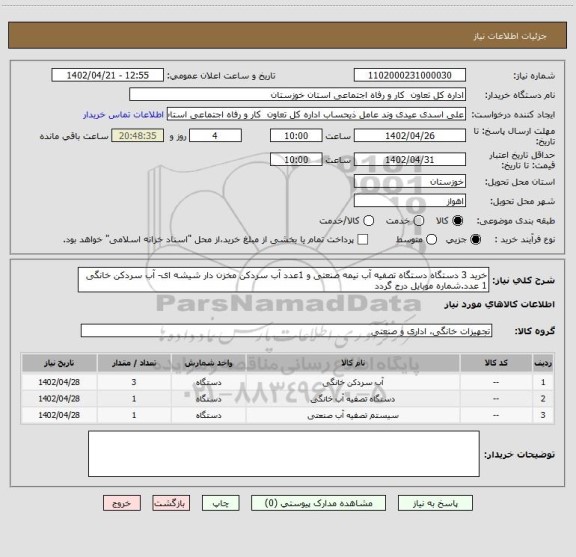The width and height of the screenshot is (576, 557).
Task: Select the جزیی purchase type radio
Action: pyautogui.click(x=476, y=240)
